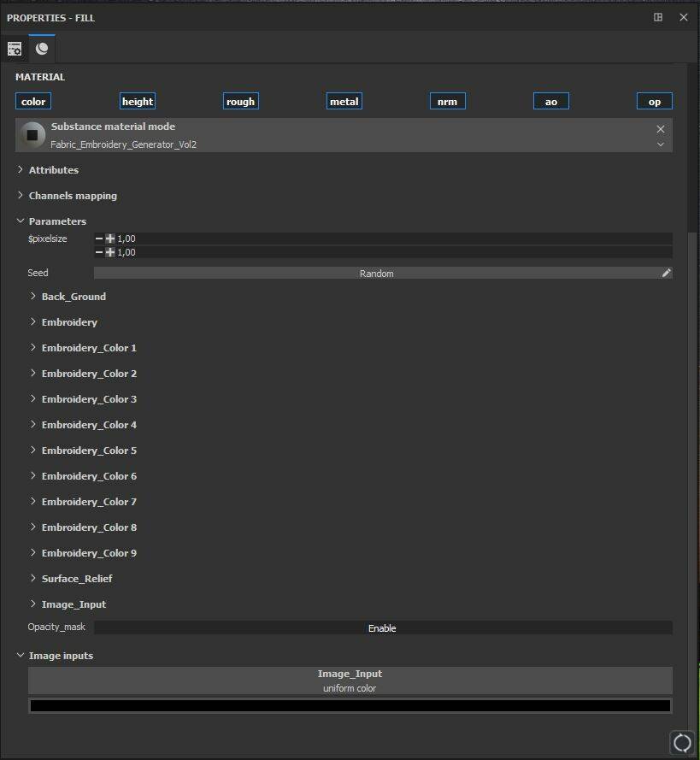Increase the second $pixelsize value with plus
The width and height of the screenshot is (700, 760).
[110, 252]
